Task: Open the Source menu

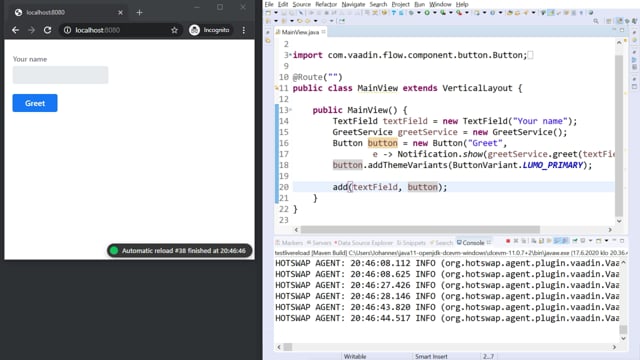Action: click(x=302, y=4)
